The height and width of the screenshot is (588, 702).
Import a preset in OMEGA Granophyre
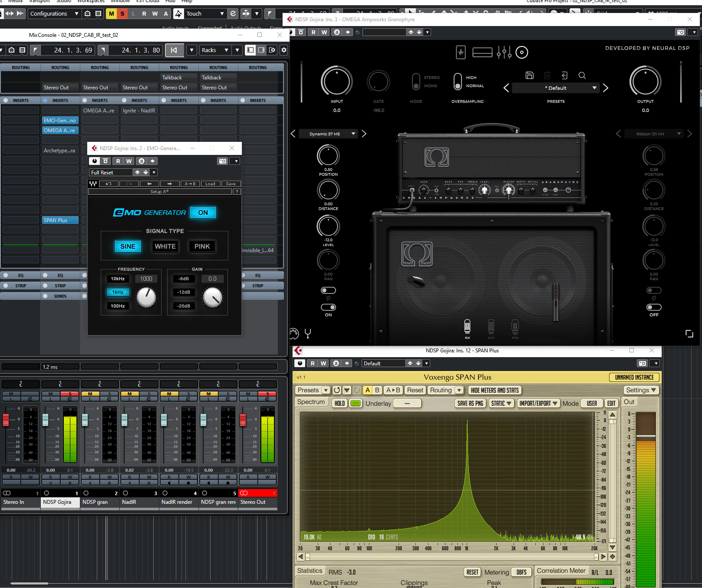(564, 75)
